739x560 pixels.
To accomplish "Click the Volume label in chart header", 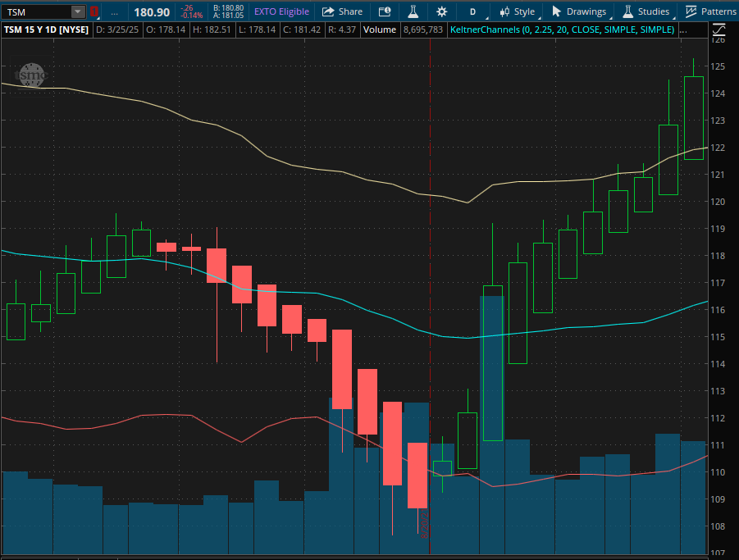I will point(380,30).
